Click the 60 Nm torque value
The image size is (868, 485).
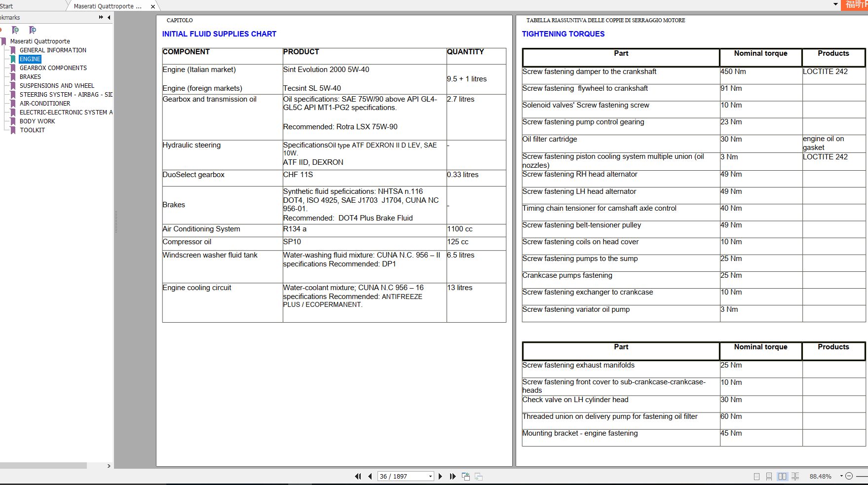731,416
